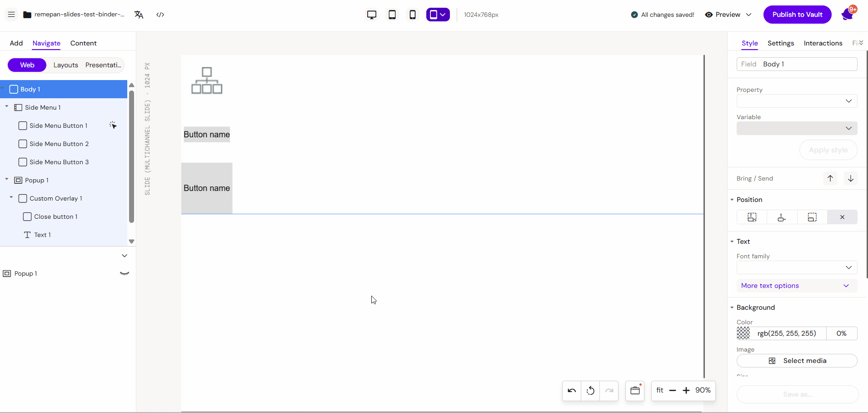Screen dimensions: 868x413
Task: Click the Send backward down arrow
Action: click(x=851, y=178)
